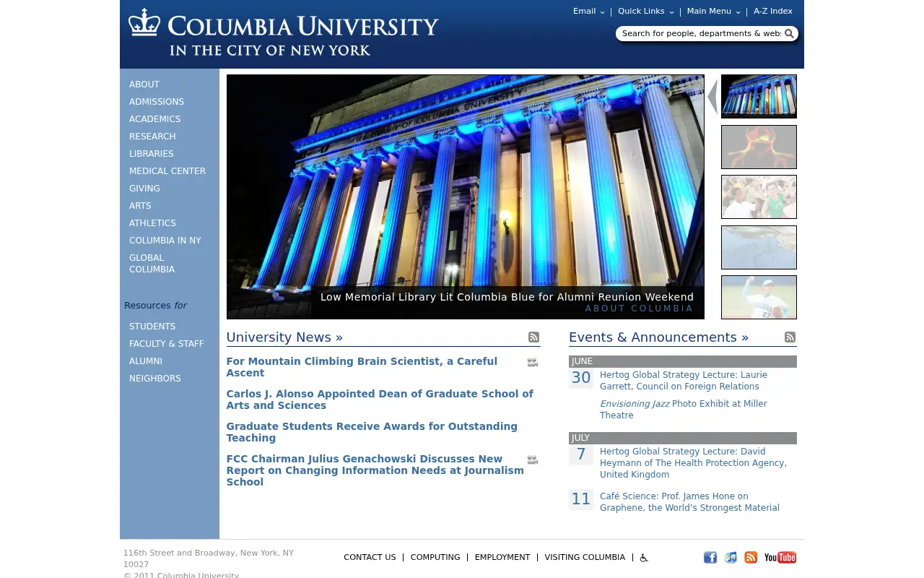This screenshot has width=924, height=578.
Task: Expand the Quick Links dropdown
Action: [x=646, y=12]
